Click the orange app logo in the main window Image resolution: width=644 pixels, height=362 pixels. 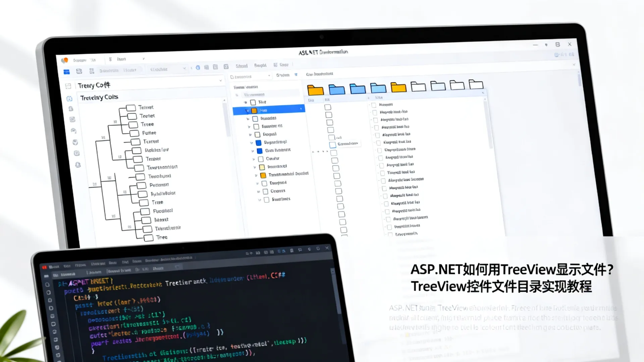tap(64, 60)
